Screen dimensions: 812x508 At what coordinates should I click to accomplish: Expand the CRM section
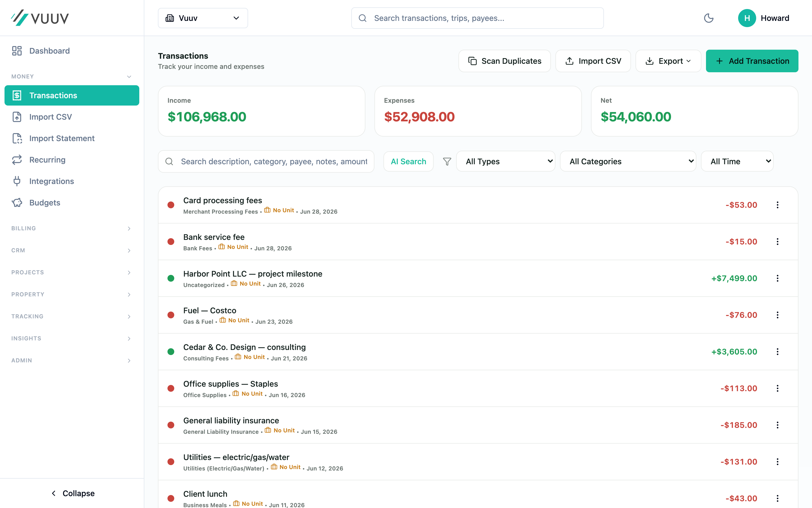(72, 250)
